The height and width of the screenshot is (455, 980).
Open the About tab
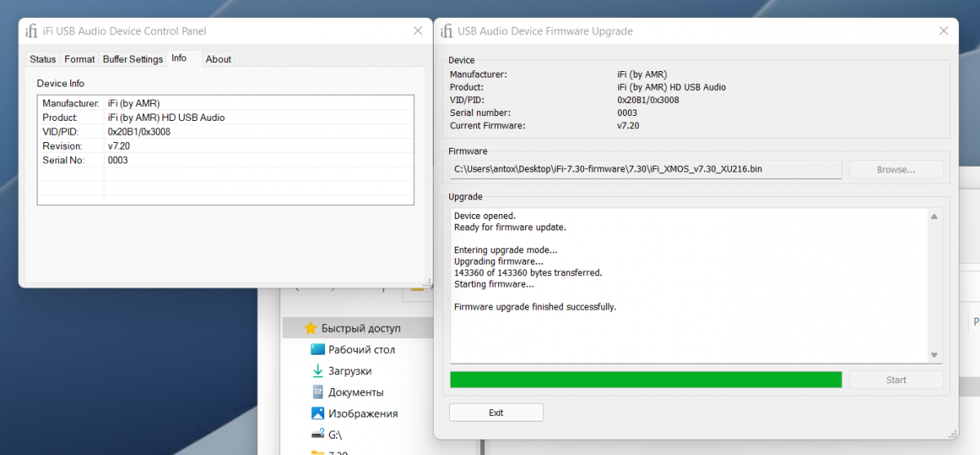point(218,59)
